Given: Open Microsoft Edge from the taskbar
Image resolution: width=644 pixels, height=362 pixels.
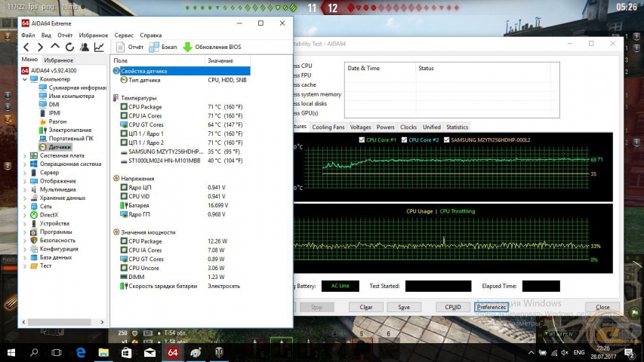Looking at the screenshot, I should pos(81,352).
